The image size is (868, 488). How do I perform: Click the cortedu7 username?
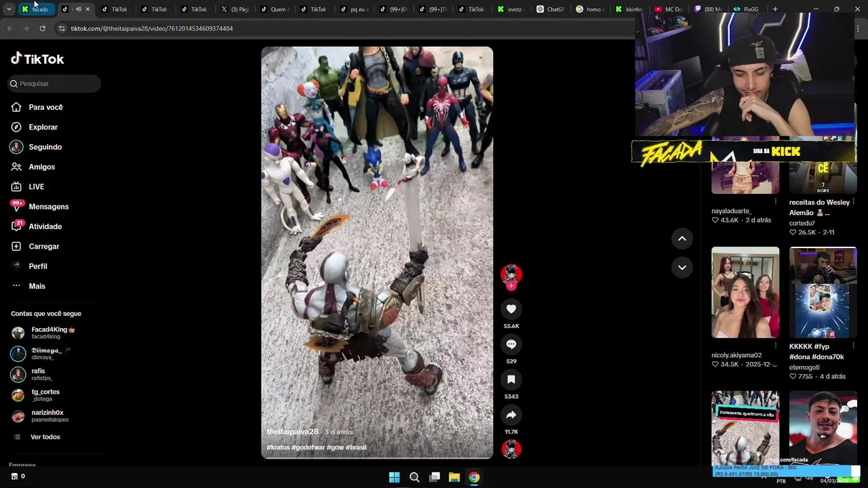(802, 223)
